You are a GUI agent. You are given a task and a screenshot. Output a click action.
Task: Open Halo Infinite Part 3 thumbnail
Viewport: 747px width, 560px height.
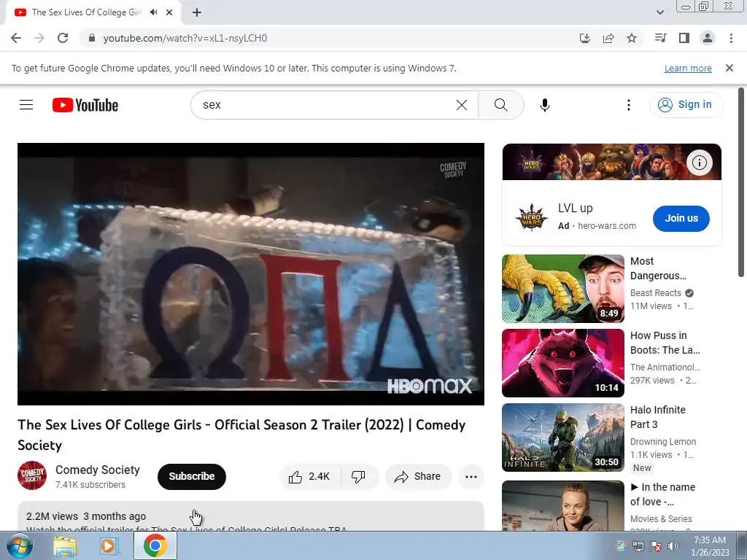point(563,437)
